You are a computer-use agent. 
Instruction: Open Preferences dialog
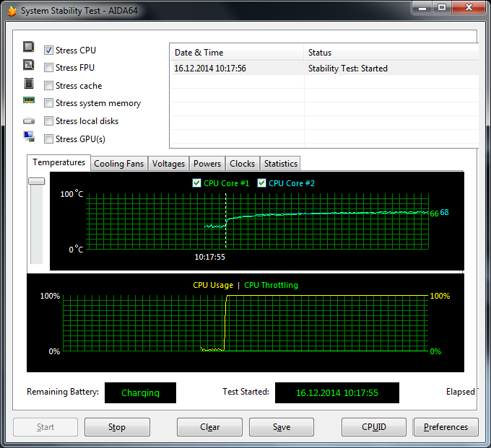pyautogui.click(x=446, y=427)
